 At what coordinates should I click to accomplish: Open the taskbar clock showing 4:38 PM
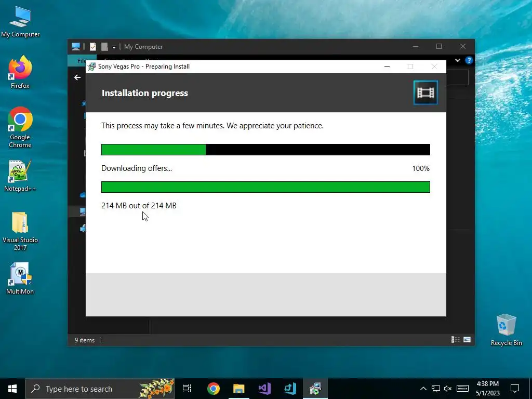pos(487,389)
